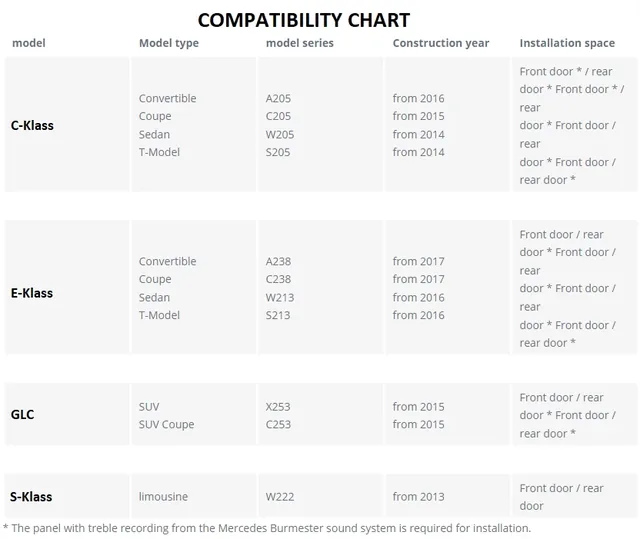The width and height of the screenshot is (640, 539).
Task: Click the Burmester sound system footnote
Action: click(x=267, y=528)
